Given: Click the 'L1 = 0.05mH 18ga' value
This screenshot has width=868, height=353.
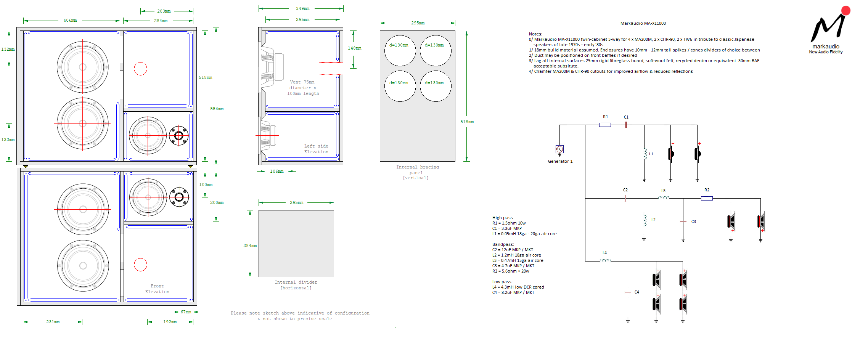Looking at the screenshot, I should click(524, 234).
